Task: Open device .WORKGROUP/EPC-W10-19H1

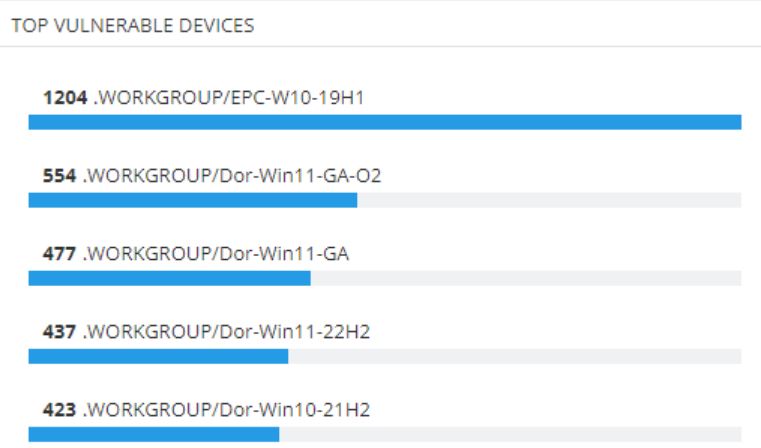Action: (228, 98)
